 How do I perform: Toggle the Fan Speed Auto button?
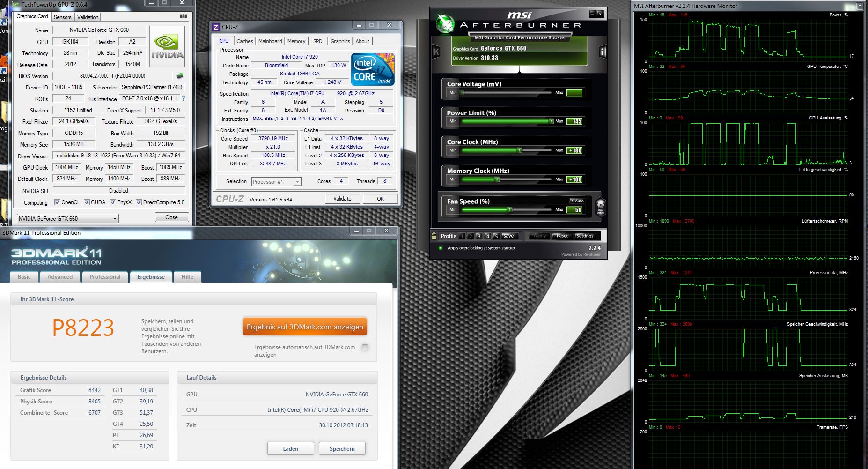pos(577,201)
